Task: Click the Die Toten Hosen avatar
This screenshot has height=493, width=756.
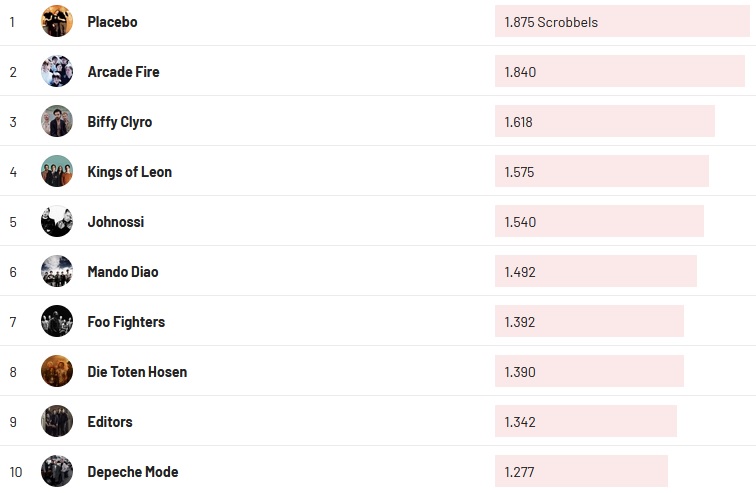Action: click(x=57, y=371)
